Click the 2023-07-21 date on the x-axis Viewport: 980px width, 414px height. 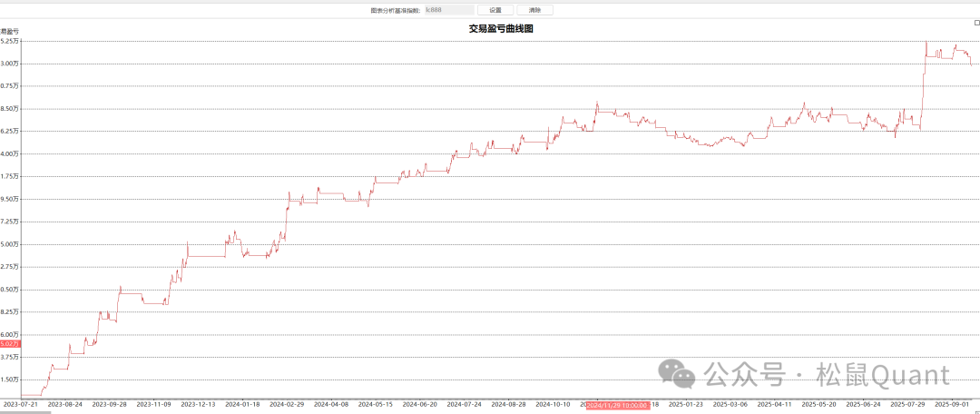pos(20,405)
